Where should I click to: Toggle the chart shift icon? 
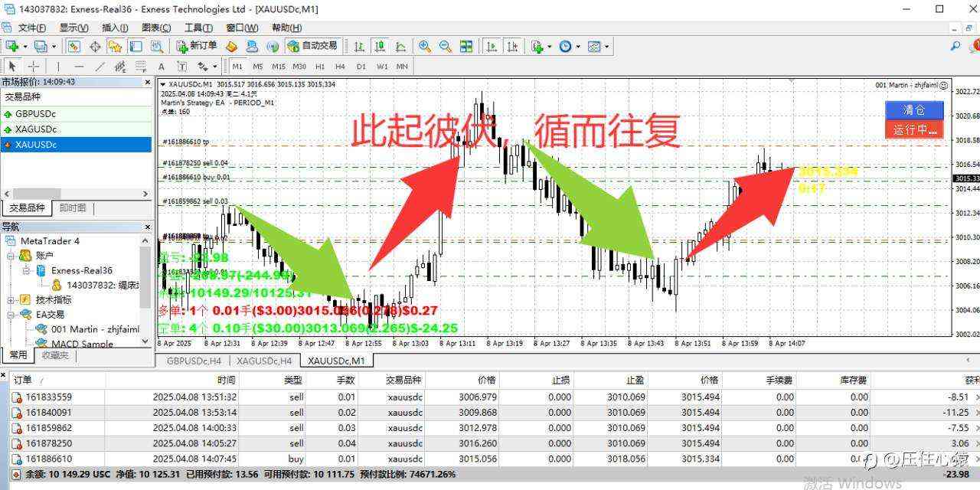(x=513, y=46)
